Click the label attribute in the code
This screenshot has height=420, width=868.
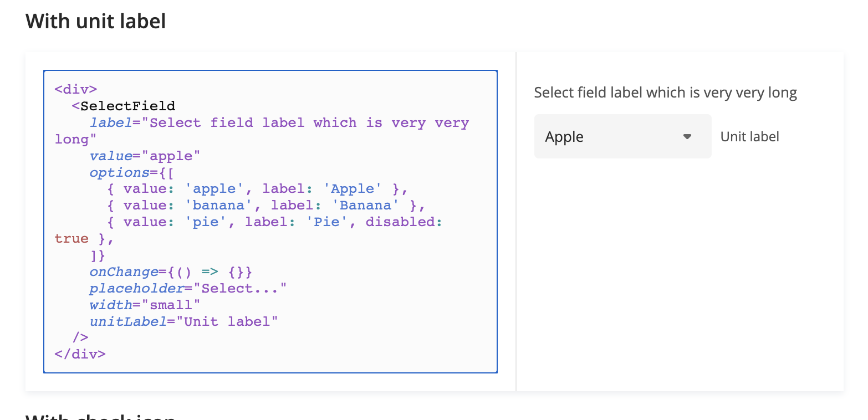pos(111,122)
